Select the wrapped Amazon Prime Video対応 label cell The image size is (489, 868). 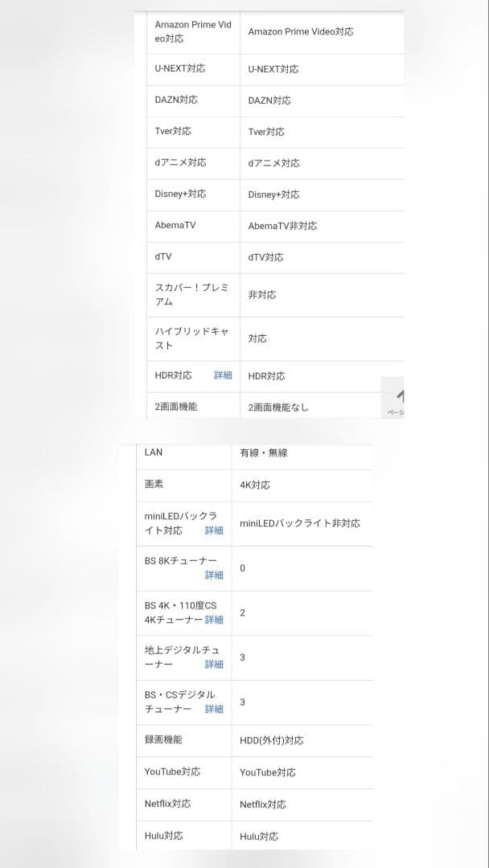193,31
